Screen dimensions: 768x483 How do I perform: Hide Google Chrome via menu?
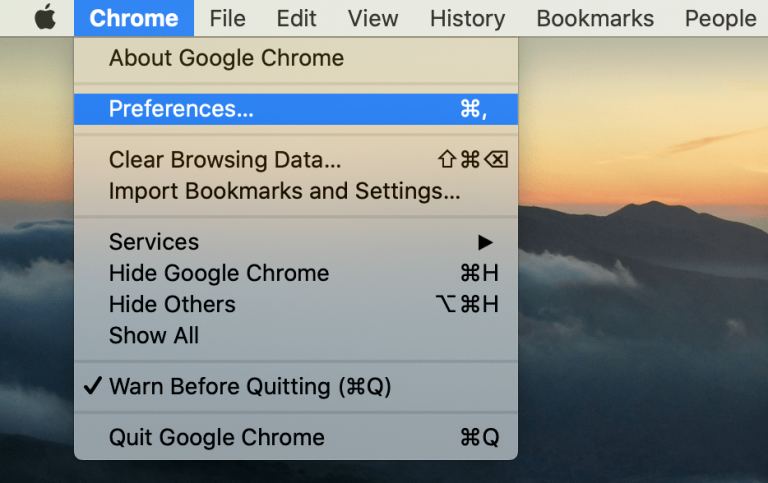[x=296, y=273]
